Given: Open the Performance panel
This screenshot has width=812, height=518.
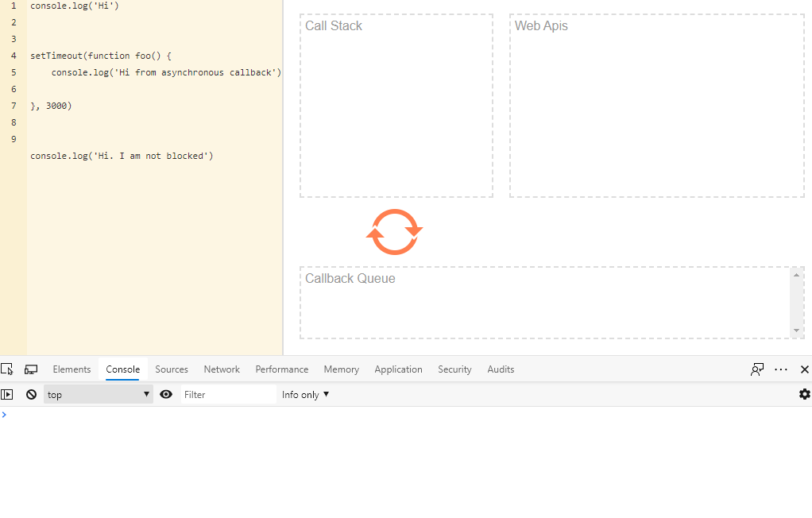Looking at the screenshot, I should (x=281, y=369).
